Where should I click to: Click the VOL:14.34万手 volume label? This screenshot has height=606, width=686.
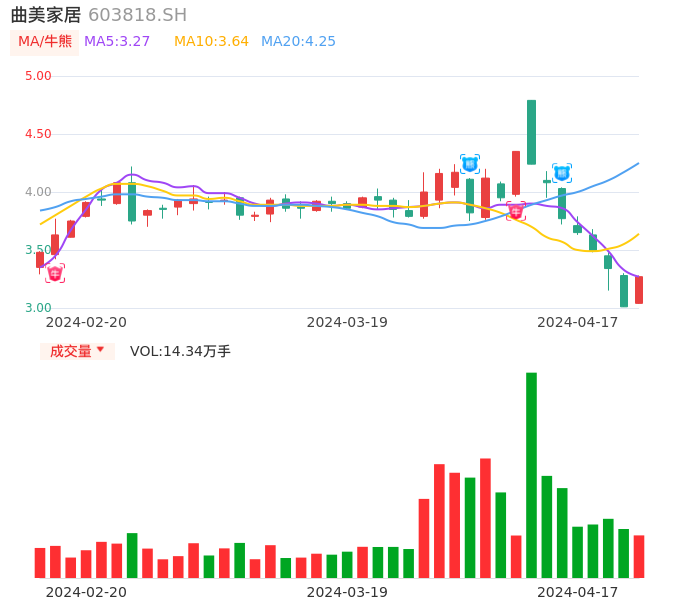(x=180, y=351)
